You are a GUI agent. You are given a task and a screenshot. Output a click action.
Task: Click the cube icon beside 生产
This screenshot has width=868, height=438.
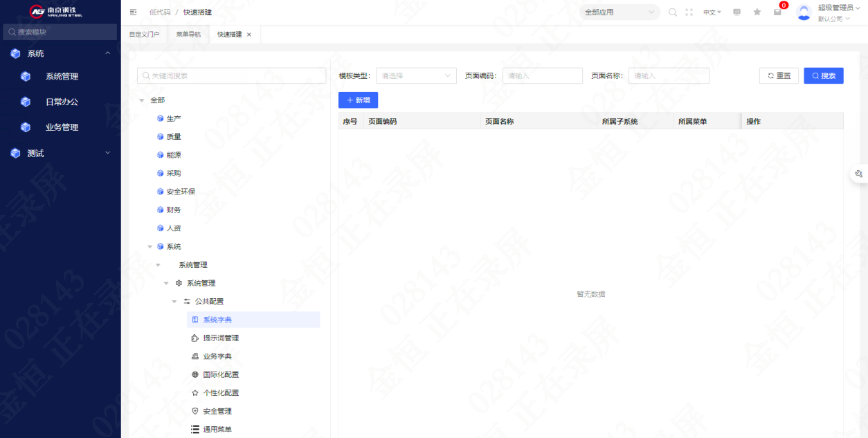[x=161, y=118]
